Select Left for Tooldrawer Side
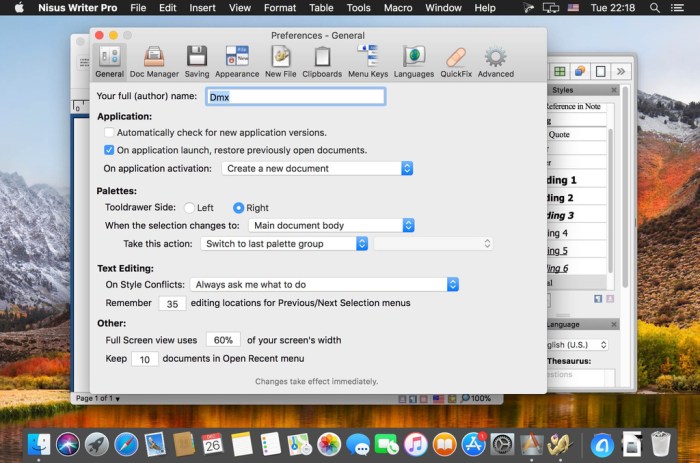The image size is (700, 463). coord(190,208)
